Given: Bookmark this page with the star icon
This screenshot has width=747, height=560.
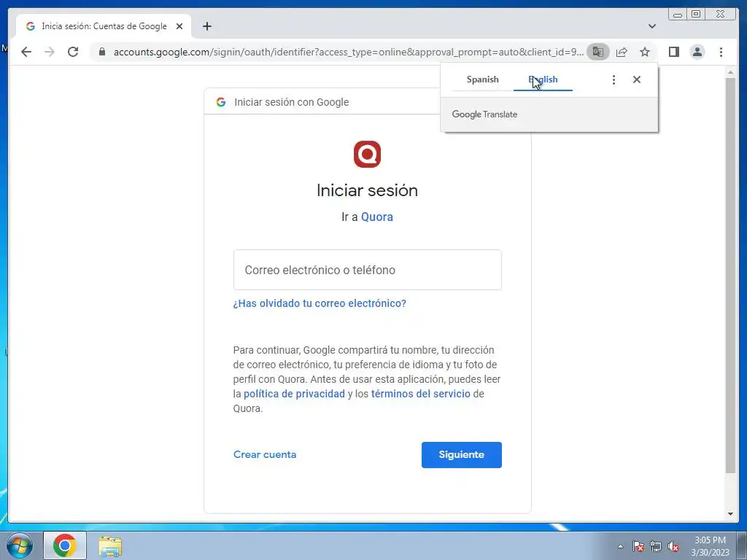Looking at the screenshot, I should [x=645, y=52].
